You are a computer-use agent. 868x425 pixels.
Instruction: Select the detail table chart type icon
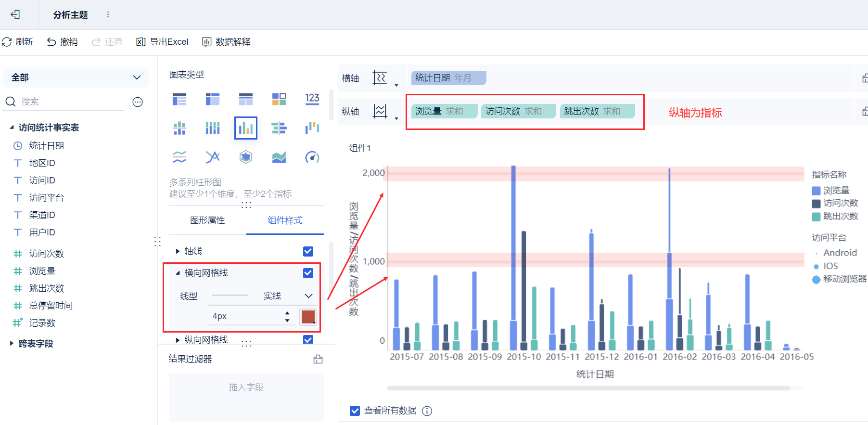[246, 99]
